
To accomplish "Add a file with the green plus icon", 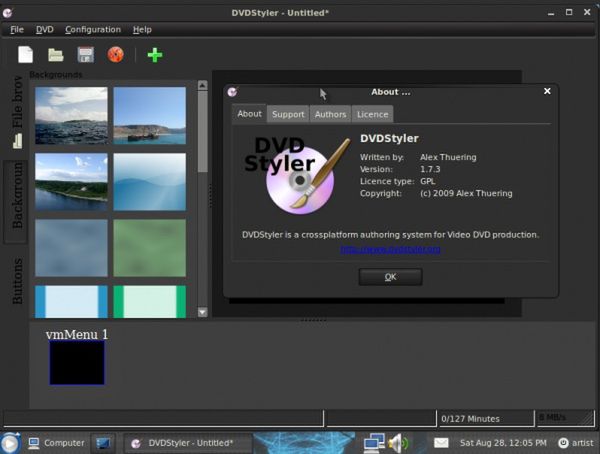I will pyautogui.click(x=155, y=55).
